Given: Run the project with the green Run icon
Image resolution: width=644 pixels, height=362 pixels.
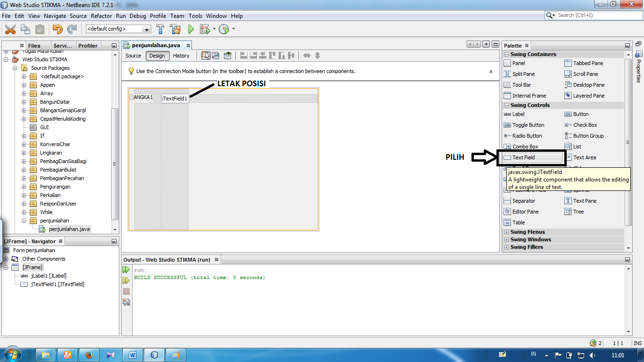Looking at the screenshot, I should (x=190, y=29).
